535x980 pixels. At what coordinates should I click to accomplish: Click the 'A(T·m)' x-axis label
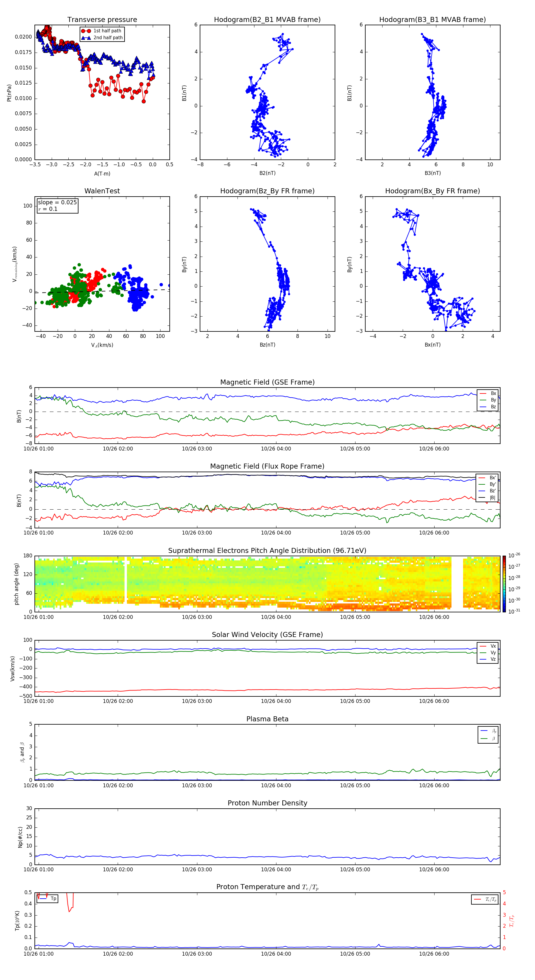(x=102, y=174)
